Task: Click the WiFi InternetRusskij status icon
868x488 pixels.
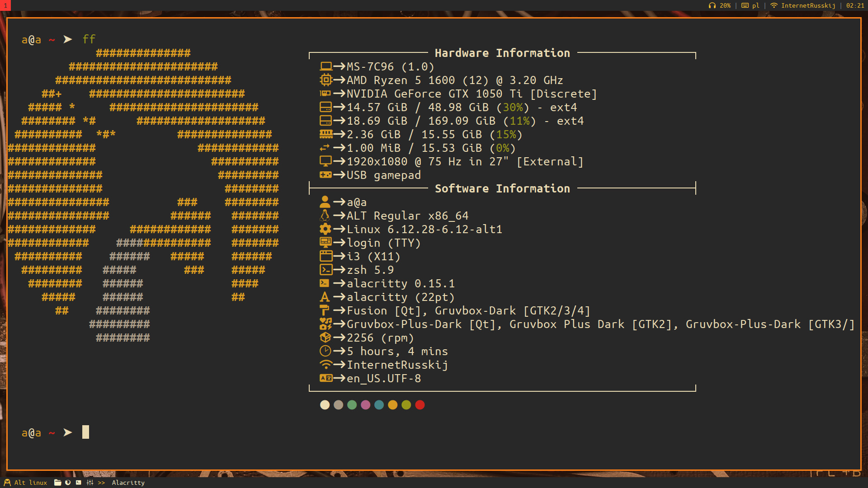Action: 774,5
